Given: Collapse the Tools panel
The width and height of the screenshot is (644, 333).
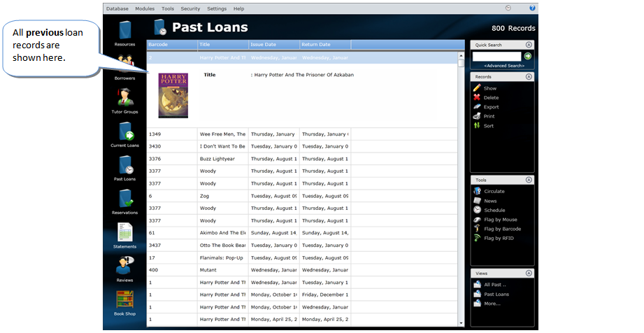Looking at the screenshot, I should point(529,180).
